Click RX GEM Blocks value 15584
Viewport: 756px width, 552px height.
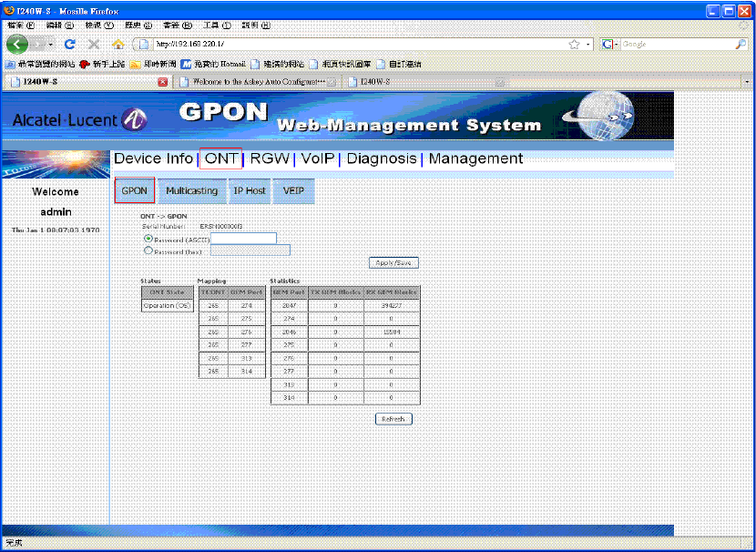391,332
